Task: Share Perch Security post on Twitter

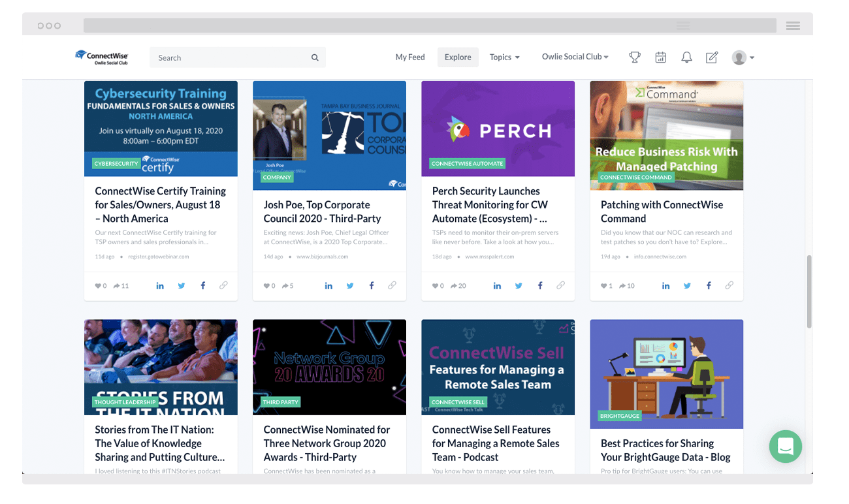Action: (519, 285)
